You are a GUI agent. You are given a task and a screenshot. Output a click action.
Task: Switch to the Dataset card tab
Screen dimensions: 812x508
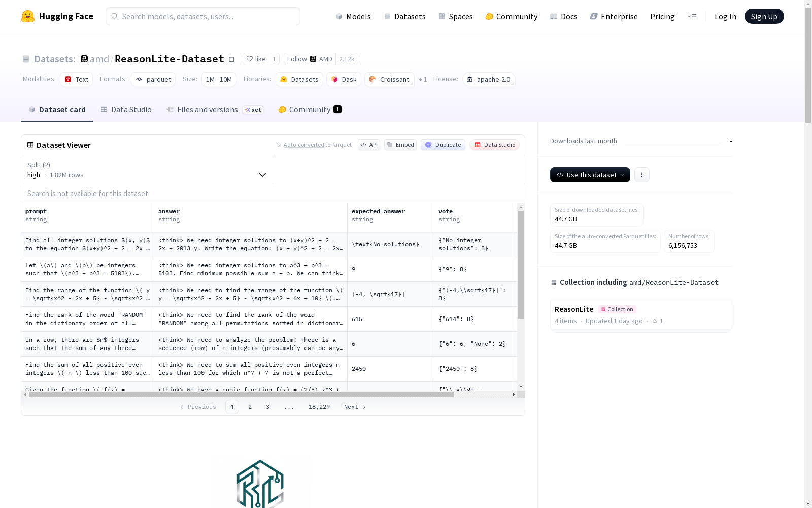point(57,110)
